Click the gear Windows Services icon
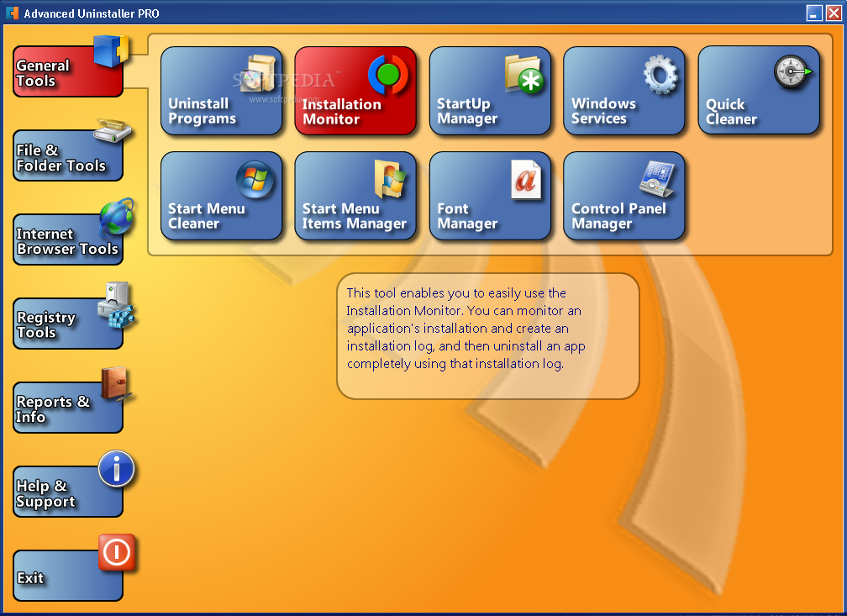 click(x=660, y=75)
